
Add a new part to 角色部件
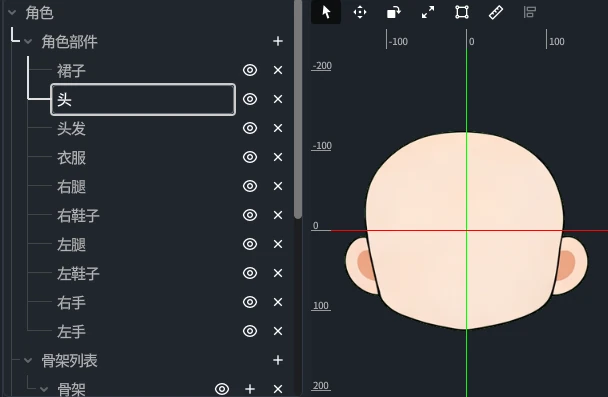pos(278,41)
